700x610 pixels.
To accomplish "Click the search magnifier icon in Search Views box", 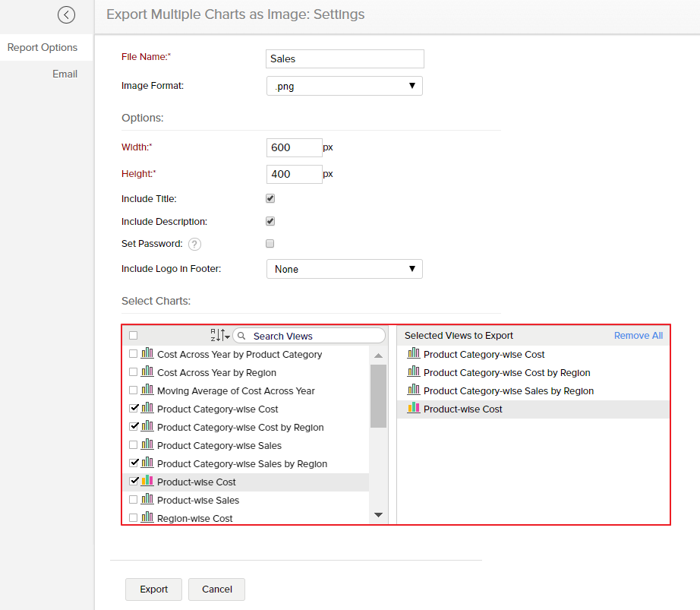I will (x=241, y=335).
